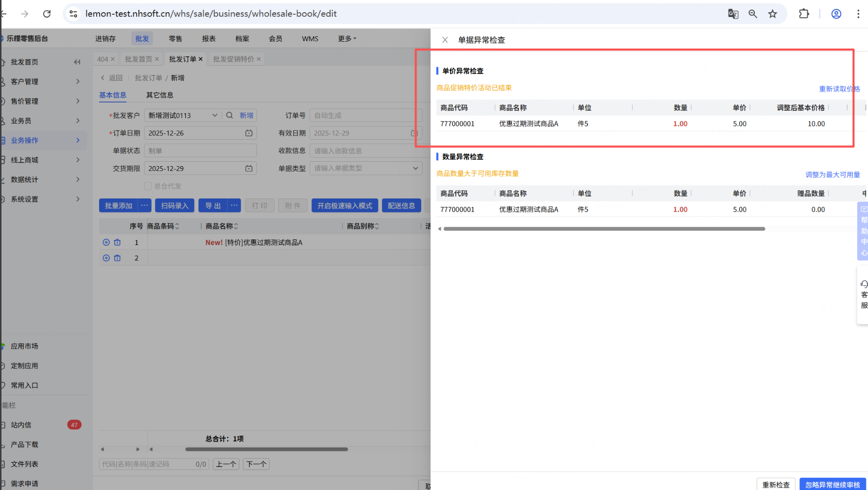This screenshot has height=490, width=868.
Task: Click the order table's bottom horizontal scrollbar
Action: point(266,449)
